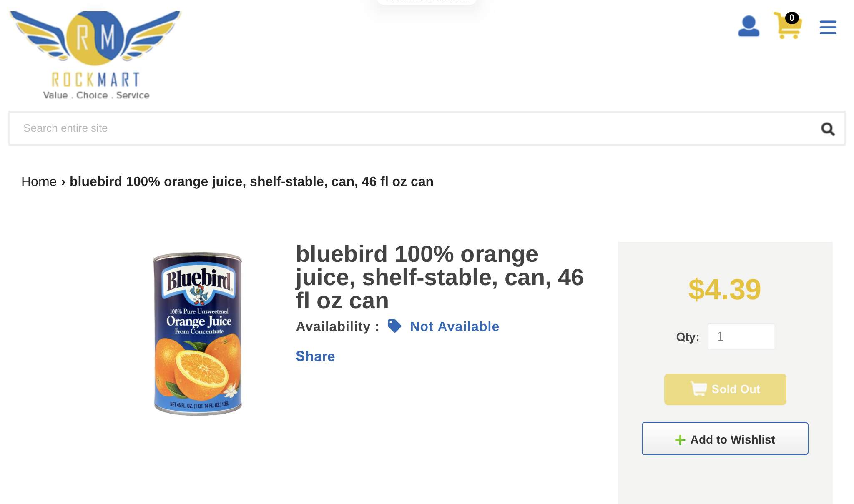Click the RockMart winged logo
The image size is (854, 504).
[95, 55]
